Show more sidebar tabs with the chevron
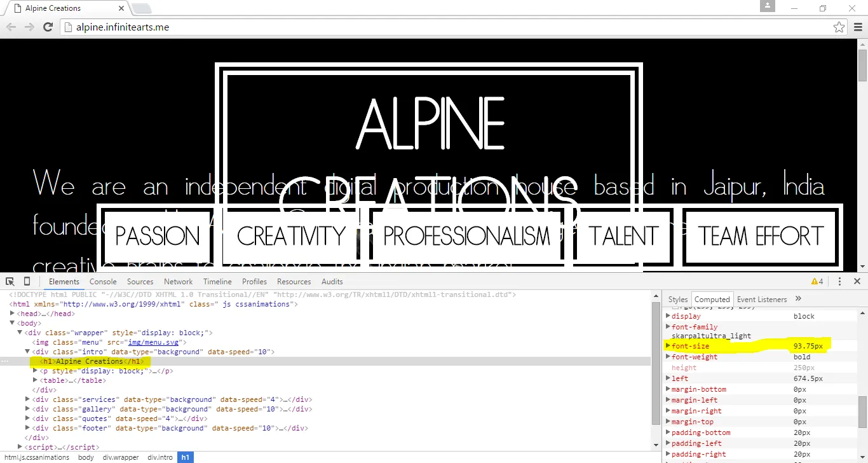The width and height of the screenshot is (868, 463). pyautogui.click(x=799, y=299)
